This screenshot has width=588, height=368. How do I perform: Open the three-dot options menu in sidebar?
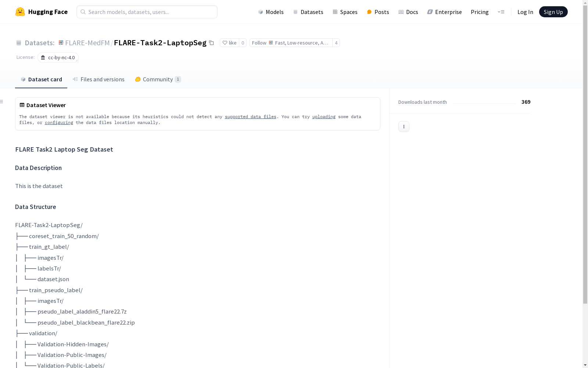click(404, 127)
